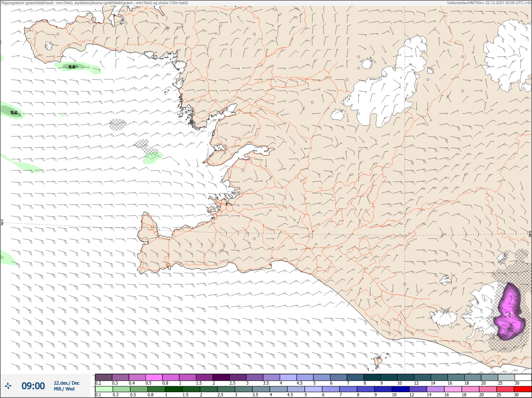This screenshot has width=532, height=398.
Task: Pick the dark plum 0.2 swatch in the upper legend
Action: tap(103, 377)
